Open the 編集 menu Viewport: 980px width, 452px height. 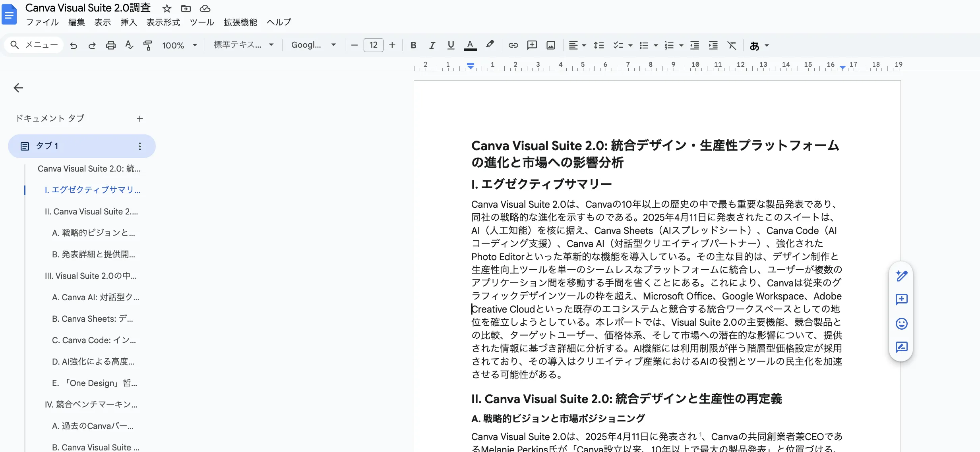[77, 22]
